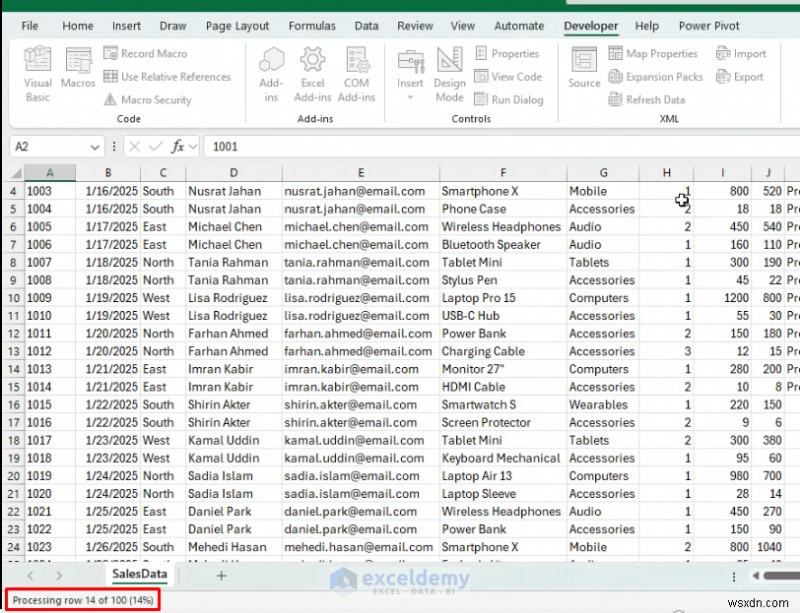Click the horizontal scrollbar thumb

click(x=782, y=576)
